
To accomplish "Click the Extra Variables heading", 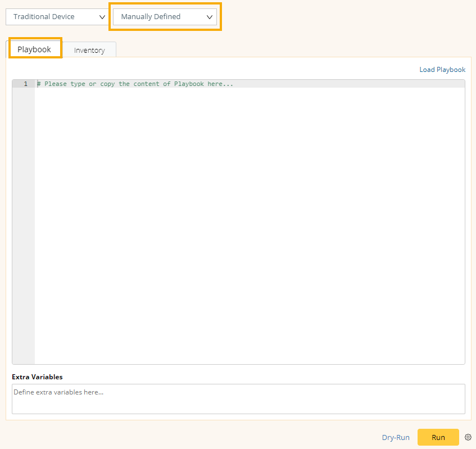I will pyautogui.click(x=37, y=377).
